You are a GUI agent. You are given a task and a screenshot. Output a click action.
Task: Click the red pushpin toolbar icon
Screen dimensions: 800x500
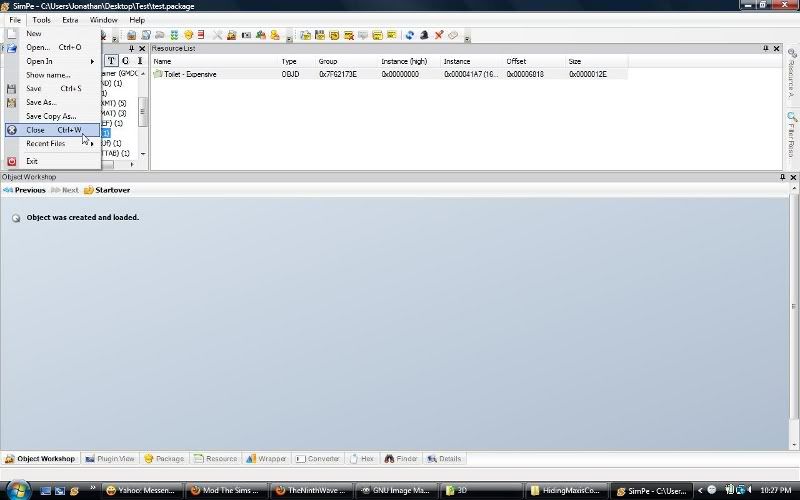click(438, 35)
